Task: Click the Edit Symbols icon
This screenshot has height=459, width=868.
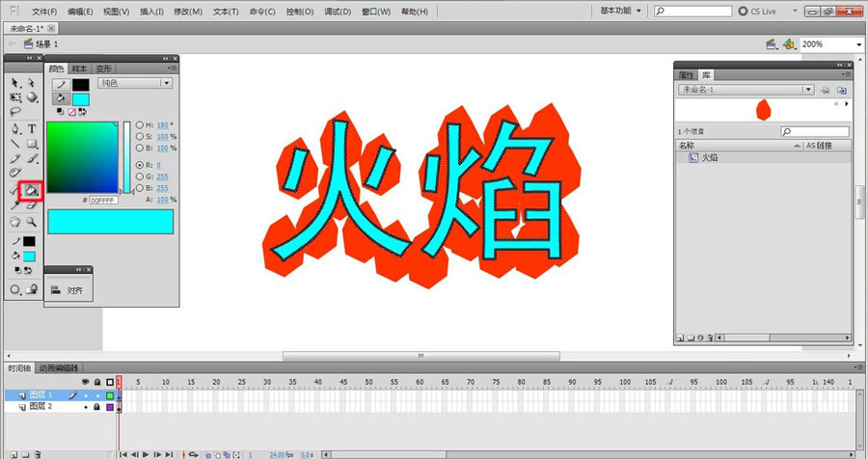Action: [x=789, y=44]
